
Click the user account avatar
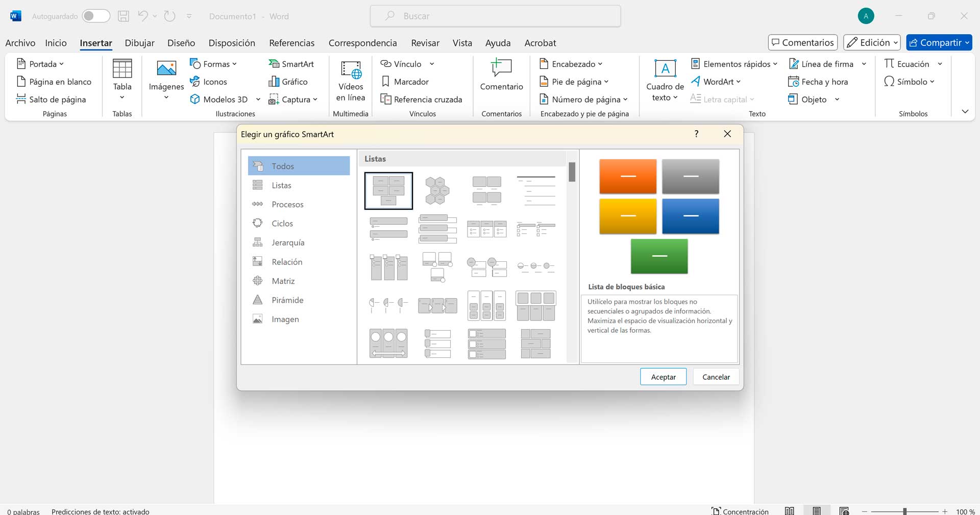point(866,16)
